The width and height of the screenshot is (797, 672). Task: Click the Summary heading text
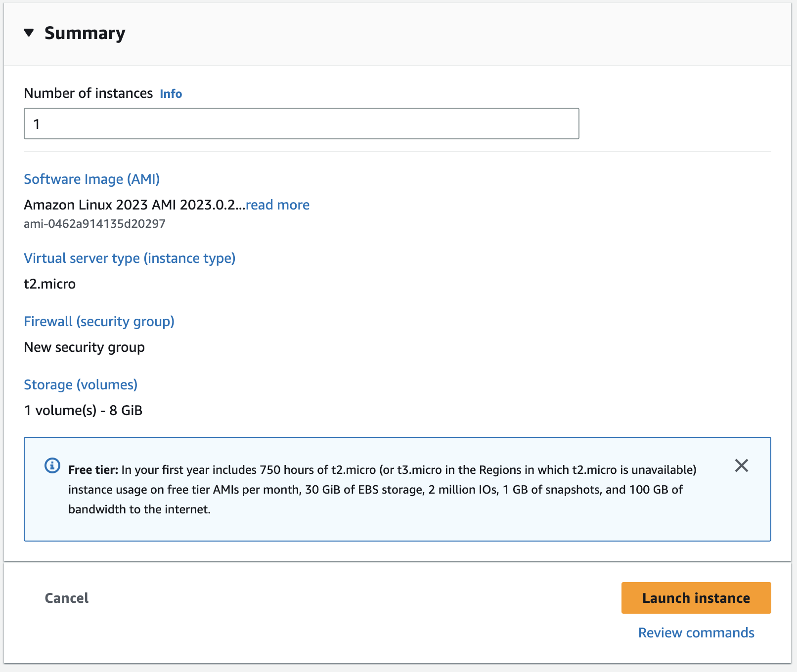pos(85,33)
